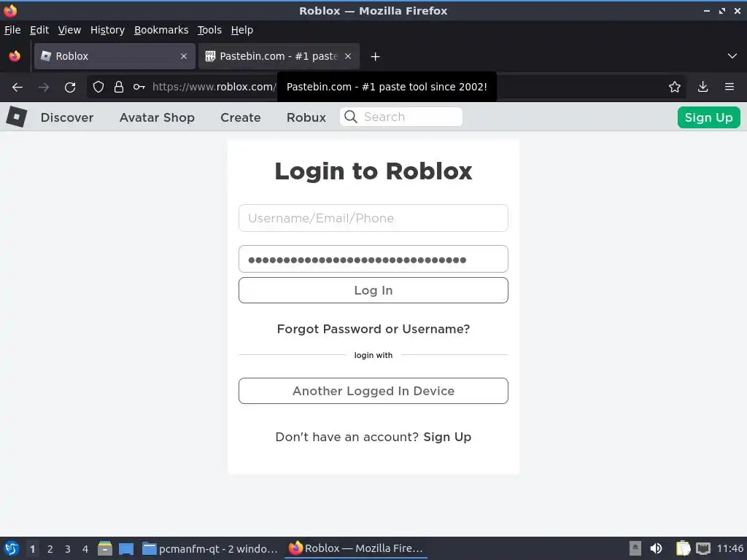Click the Firefox View icon beside tabs
Image resolution: width=747 pixels, height=560 pixels.
pyautogui.click(x=15, y=56)
